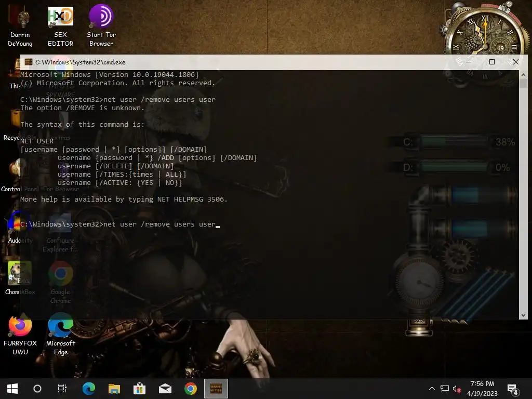
Task: Minimize the cmd.exe window
Action: (469, 62)
